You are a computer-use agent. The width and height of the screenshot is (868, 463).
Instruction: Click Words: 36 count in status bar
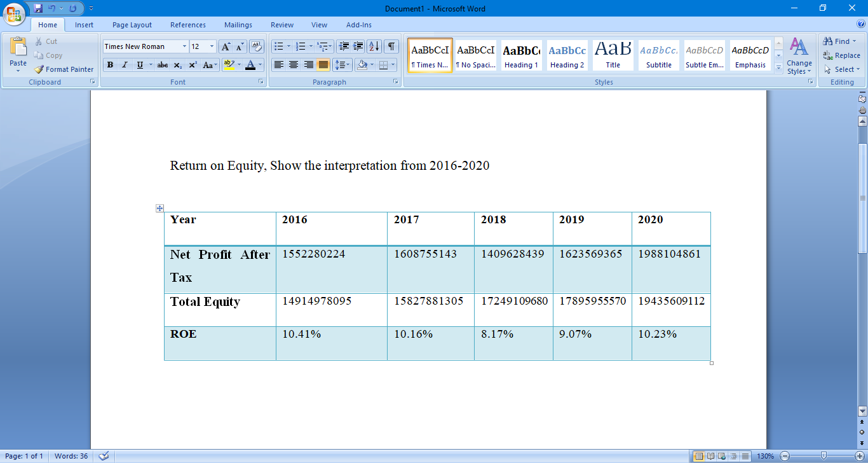[71, 456]
